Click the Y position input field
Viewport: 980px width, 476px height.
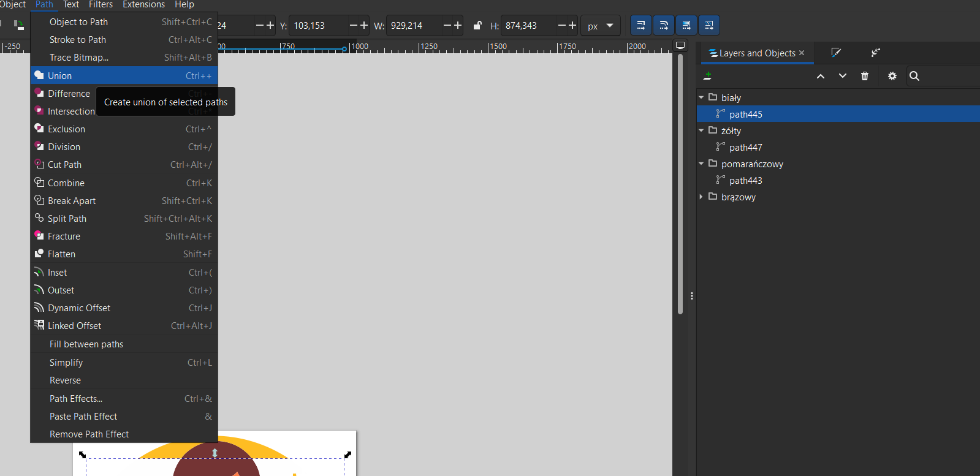click(x=319, y=26)
